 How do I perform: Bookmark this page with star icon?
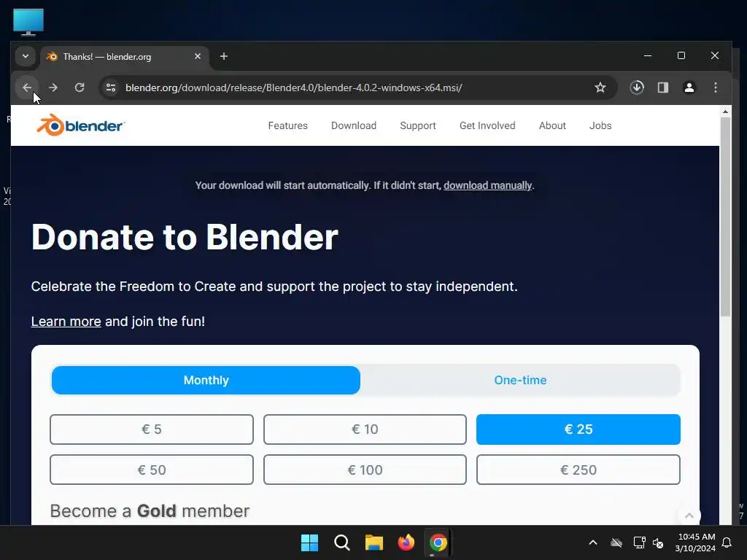(600, 87)
